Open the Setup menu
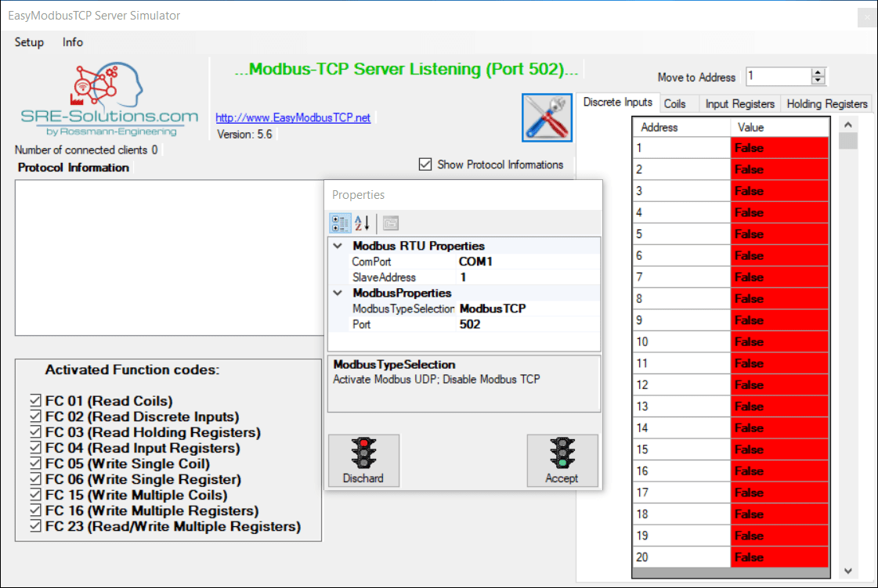The height and width of the screenshot is (588, 878). 29,42
